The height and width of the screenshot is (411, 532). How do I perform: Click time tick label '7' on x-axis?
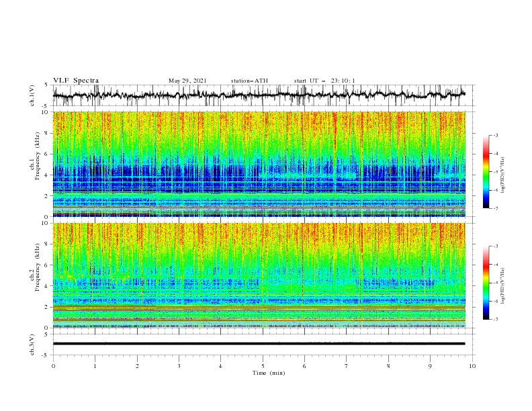click(347, 366)
